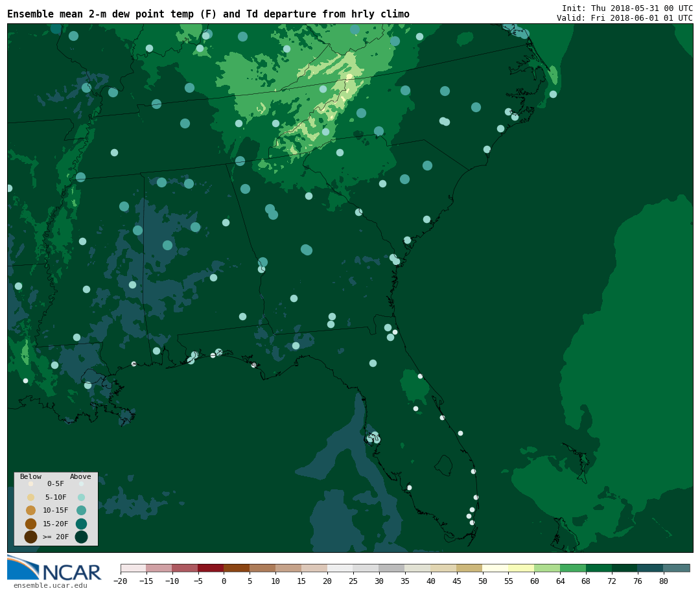Click the Below 0-5F legend dot
The image size is (700, 593).
31,483
